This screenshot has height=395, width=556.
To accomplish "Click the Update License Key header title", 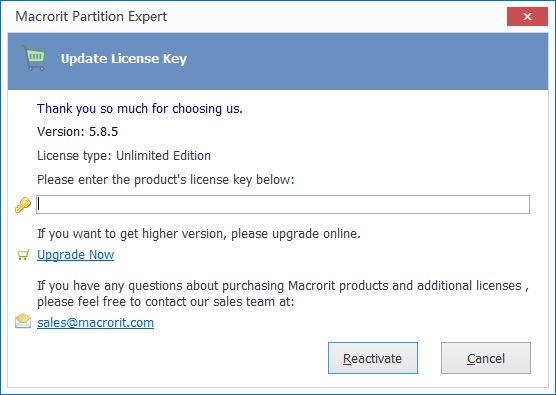I will coord(124,59).
